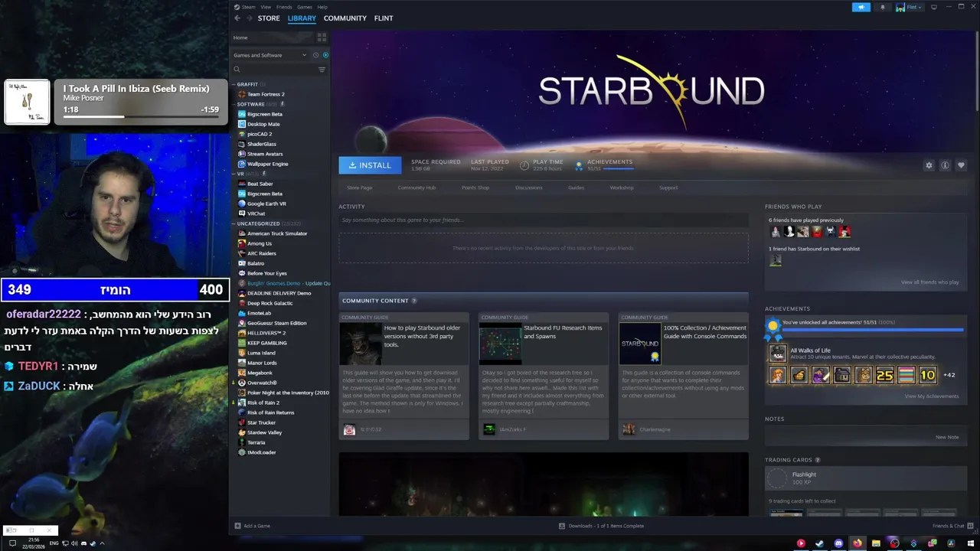Open older Starbound versions guide card
The image size is (980, 551).
click(403, 376)
